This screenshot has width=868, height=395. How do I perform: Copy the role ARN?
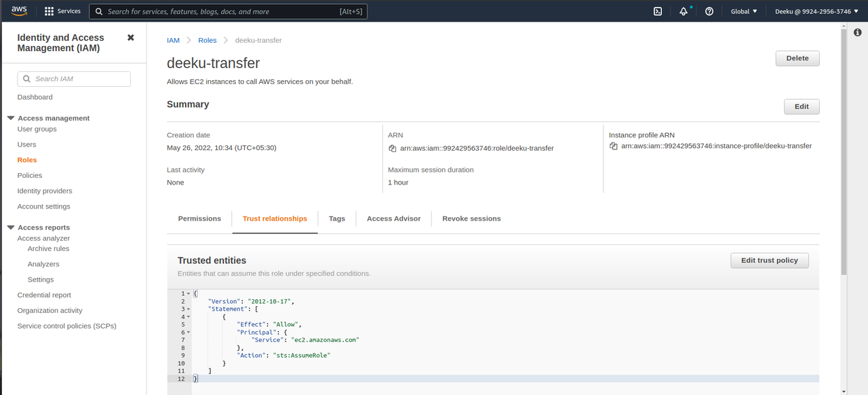[x=392, y=148]
